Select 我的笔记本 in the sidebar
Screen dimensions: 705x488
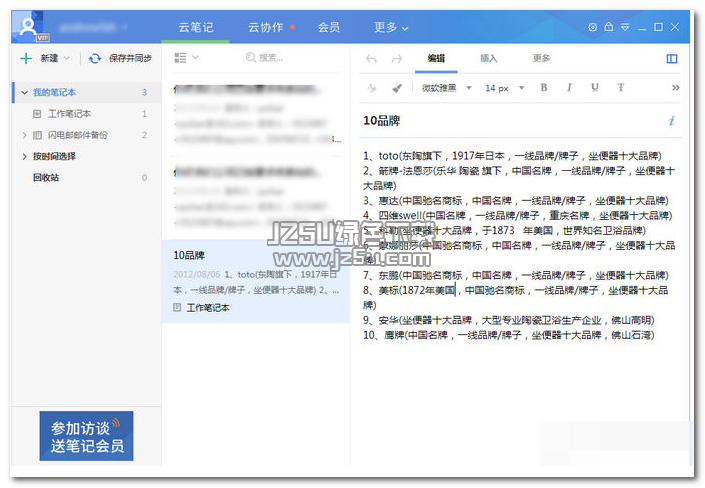pos(54,92)
